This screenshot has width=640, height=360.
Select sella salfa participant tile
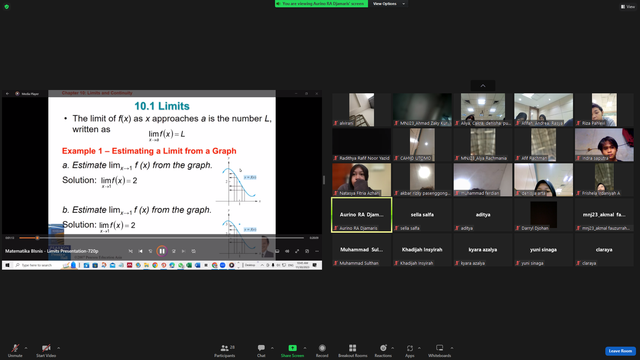422,215
